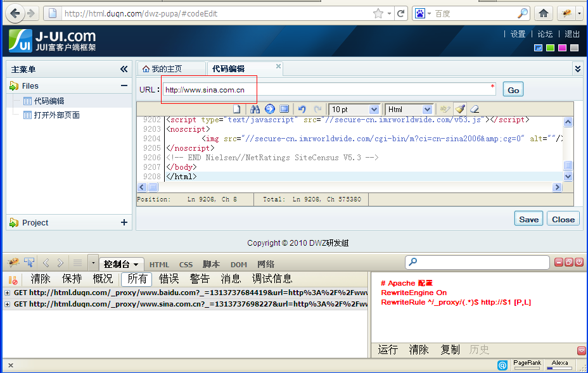Viewport: 588px width, 373px height.
Task: Open the tab list dropdown chevrons
Action: click(577, 69)
